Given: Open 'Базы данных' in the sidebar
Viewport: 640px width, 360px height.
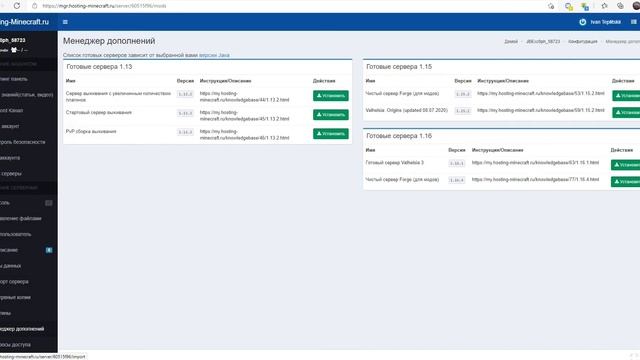Looking at the screenshot, I should pyautogui.click(x=29, y=266).
